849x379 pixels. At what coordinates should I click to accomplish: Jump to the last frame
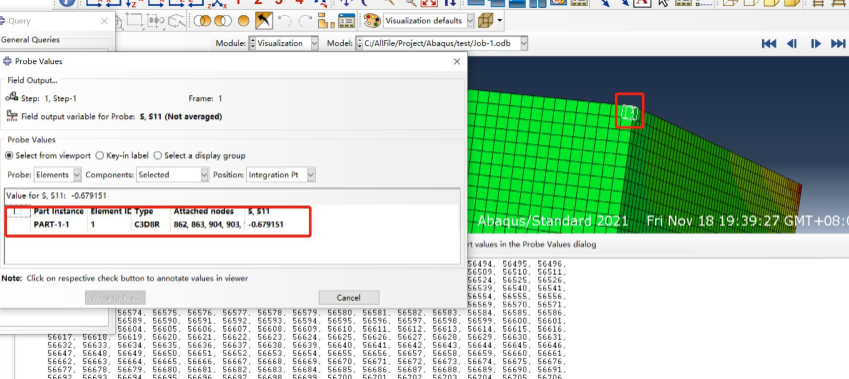(x=838, y=44)
